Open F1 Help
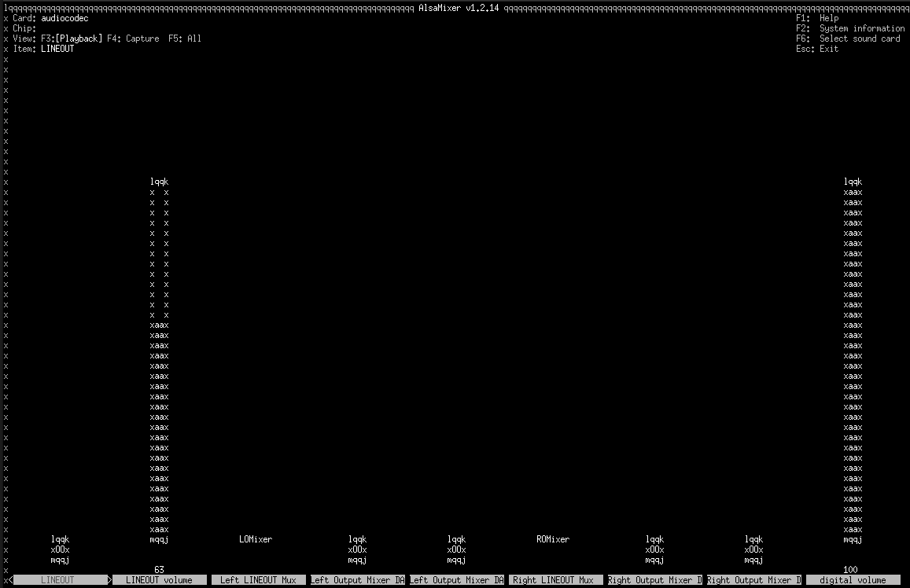 (817, 18)
